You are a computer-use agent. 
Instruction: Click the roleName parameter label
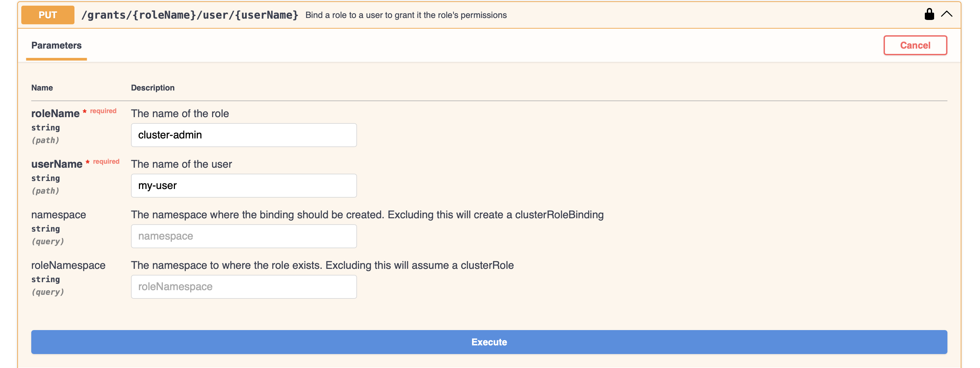click(55, 113)
